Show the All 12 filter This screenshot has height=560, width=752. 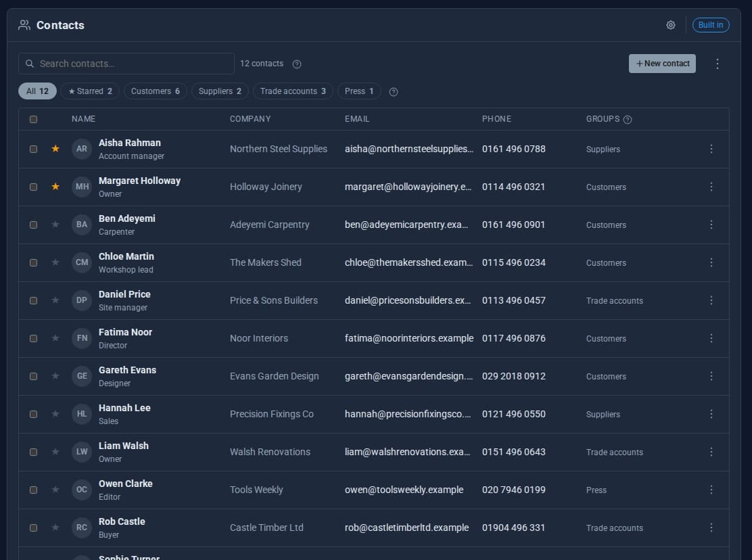37,91
